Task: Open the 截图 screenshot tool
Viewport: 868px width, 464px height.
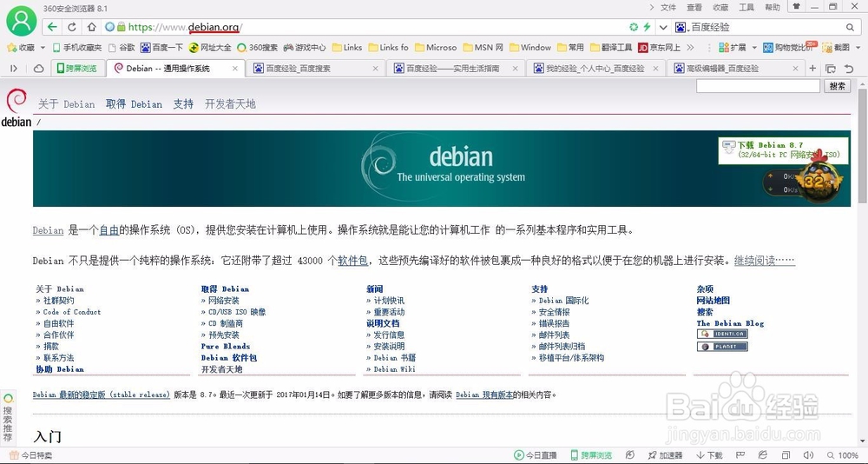Action: (836, 48)
